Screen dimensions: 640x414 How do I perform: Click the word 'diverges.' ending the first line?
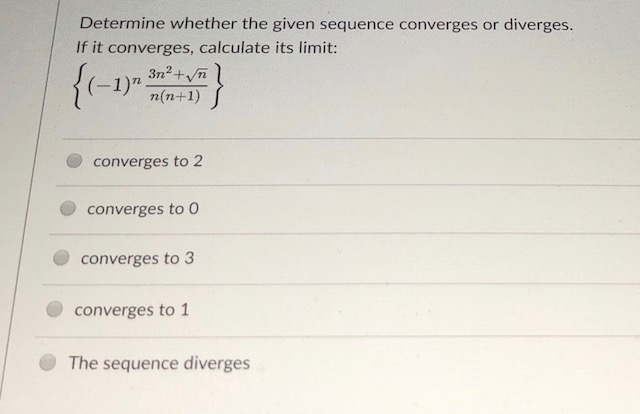538,24
